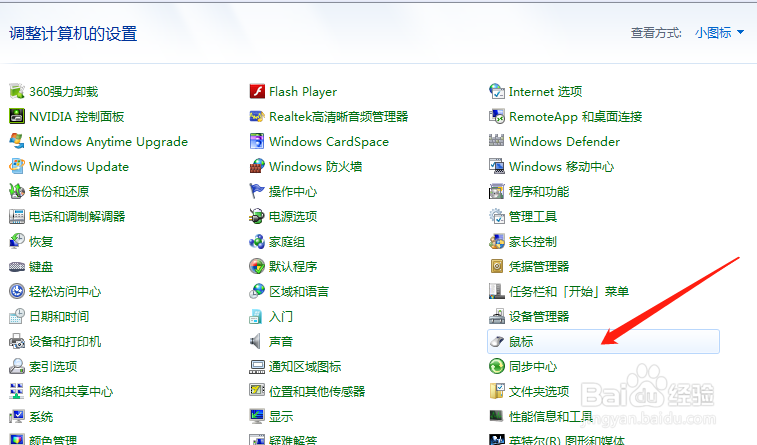Open the NVIDIA 控制面板 icon
This screenshot has width=757, height=445.
tap(17, 116)
